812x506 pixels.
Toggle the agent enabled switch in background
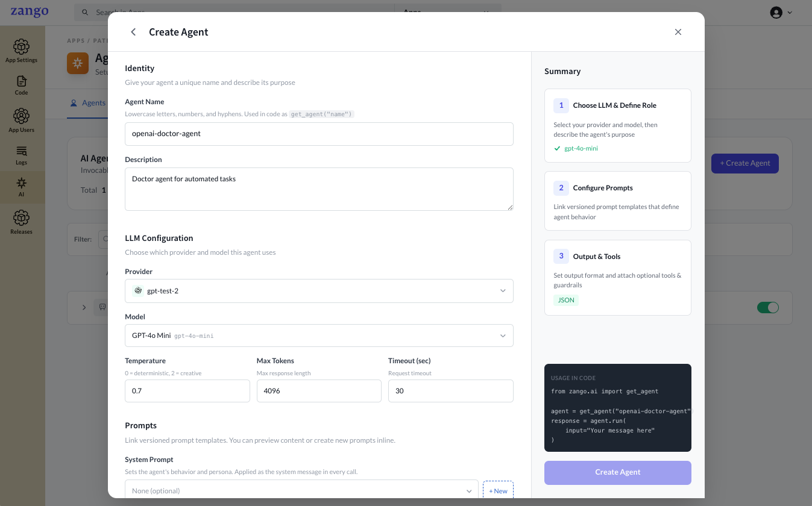(x=768, y=307)
